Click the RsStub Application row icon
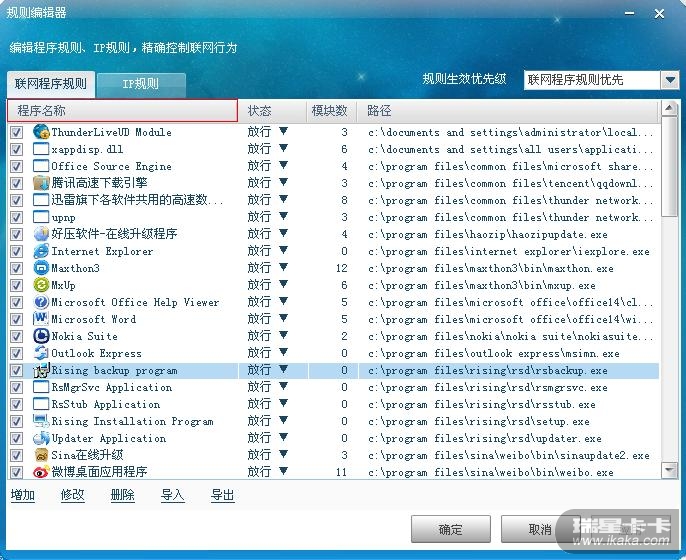Screen dimensions: 686x560 (41, 404)
